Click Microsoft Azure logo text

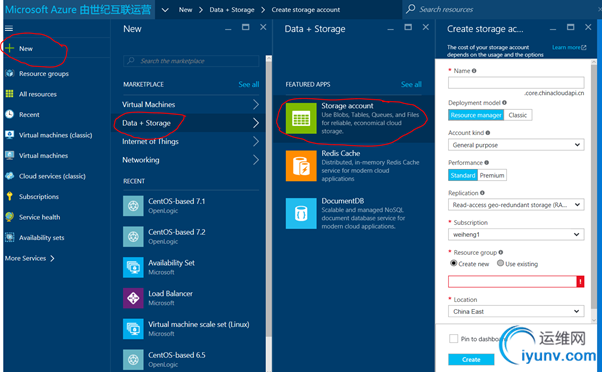point(78,10)
